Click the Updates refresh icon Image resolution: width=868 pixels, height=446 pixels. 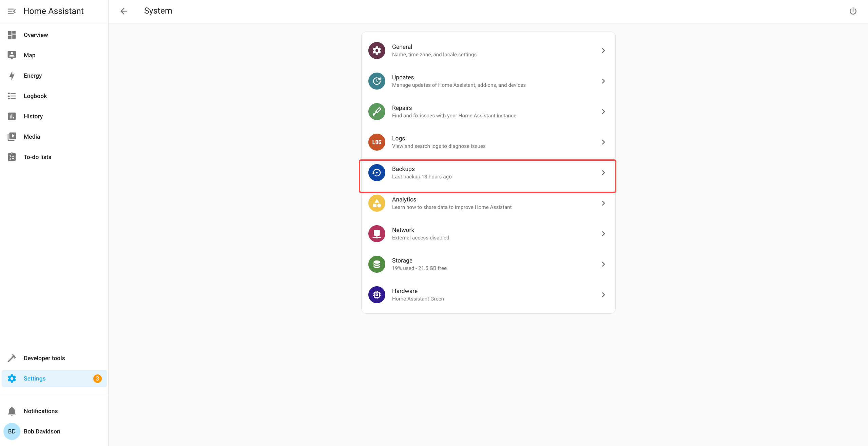pyautogui.click(x=377, y=81)
